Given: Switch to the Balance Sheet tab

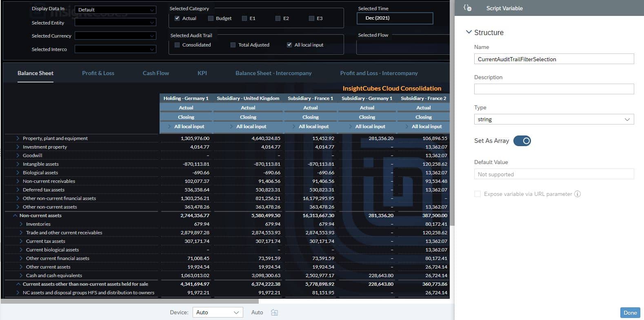Looking at the screenshot, I should [36, 73].
